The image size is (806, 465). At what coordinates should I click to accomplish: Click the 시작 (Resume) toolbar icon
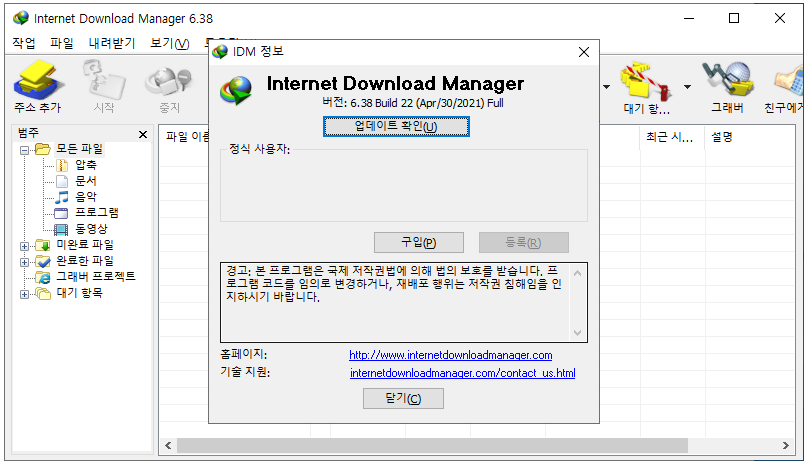click(104, 80)
